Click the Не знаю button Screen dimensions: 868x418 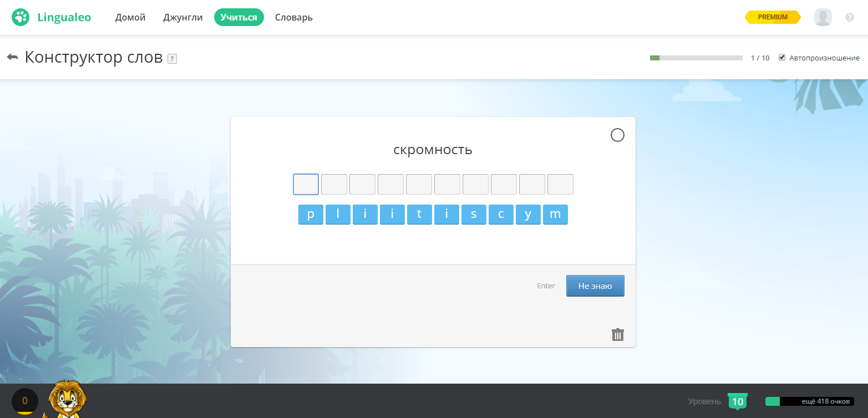pyautogui.click(x=595, y=286)
